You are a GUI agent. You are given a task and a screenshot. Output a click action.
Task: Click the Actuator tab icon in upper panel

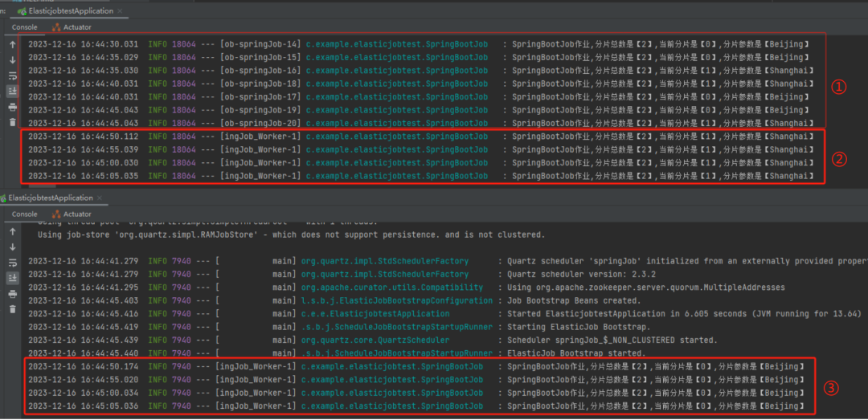pyautogui.click(x=56, y=27)
